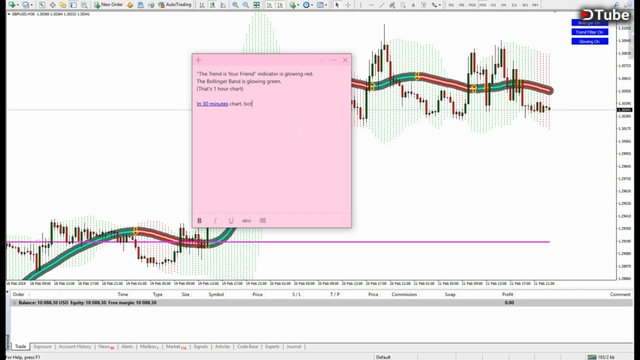Switch to candlestick chart mode
Viewport: 640px width, 360px height.
(x=213, y=5)
